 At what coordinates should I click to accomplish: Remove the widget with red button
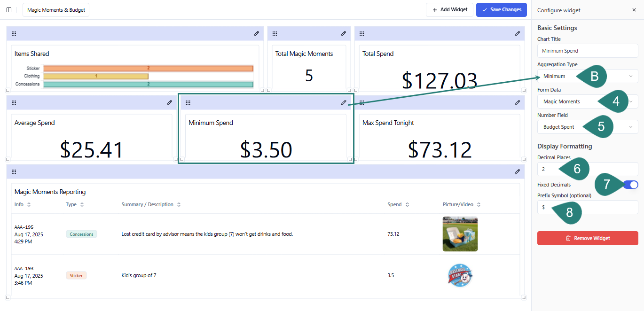pyautogui.click(x=588, y=238)
